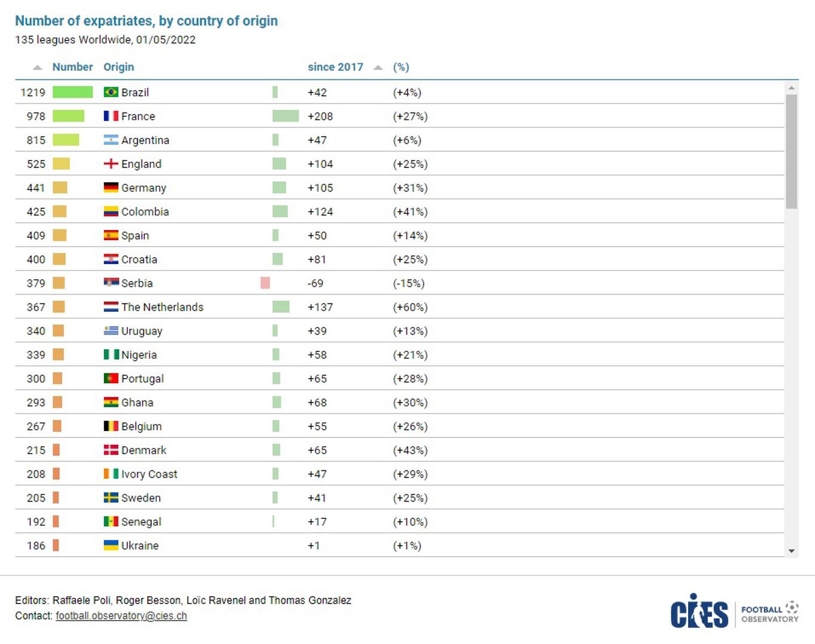Click the Denmark flag icon
This screenshot has height=644, width=815.
tap(111, 450)
